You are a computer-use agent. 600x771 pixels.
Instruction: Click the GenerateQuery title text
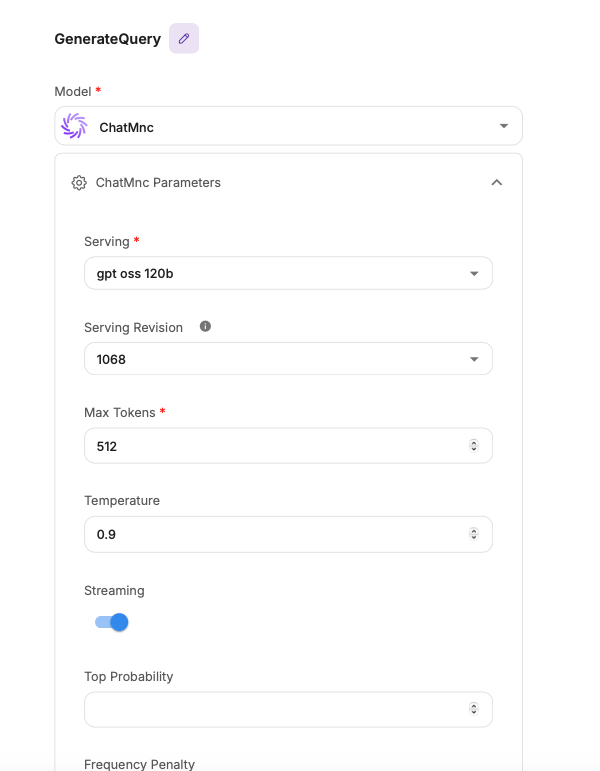(107, 39)
